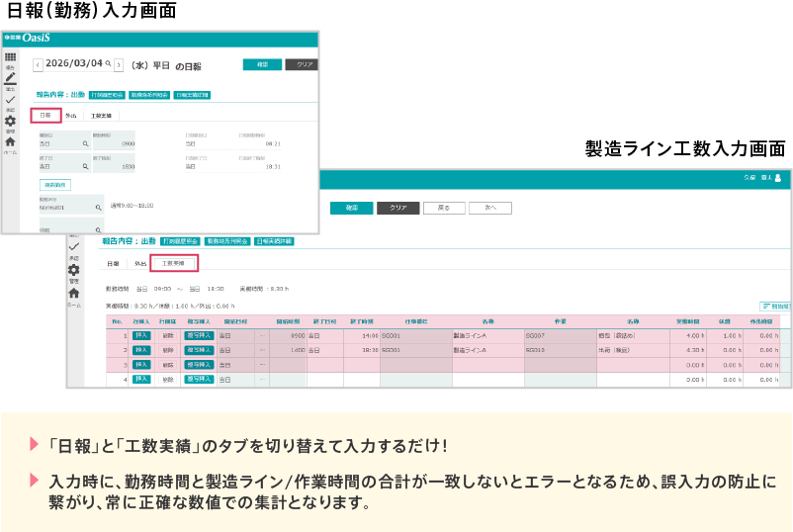Screen dimensions: 793x532
Task: Open 日報実績詳細 button in man-hour window
Action: click(x=274, y=241)
